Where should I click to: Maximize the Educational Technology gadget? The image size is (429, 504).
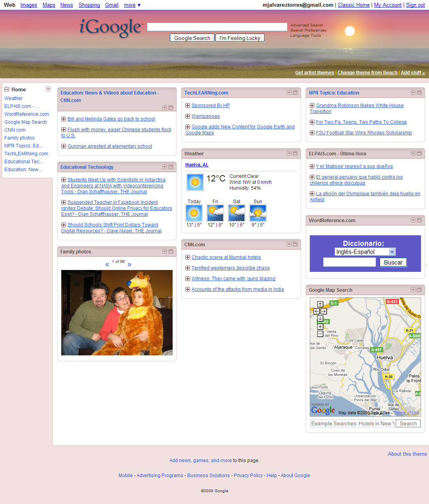tap(171, 167)
